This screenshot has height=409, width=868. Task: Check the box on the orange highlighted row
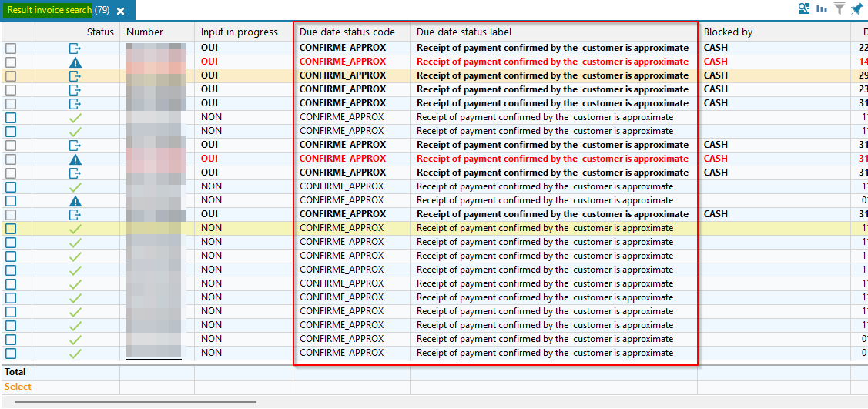click(11, 75)
